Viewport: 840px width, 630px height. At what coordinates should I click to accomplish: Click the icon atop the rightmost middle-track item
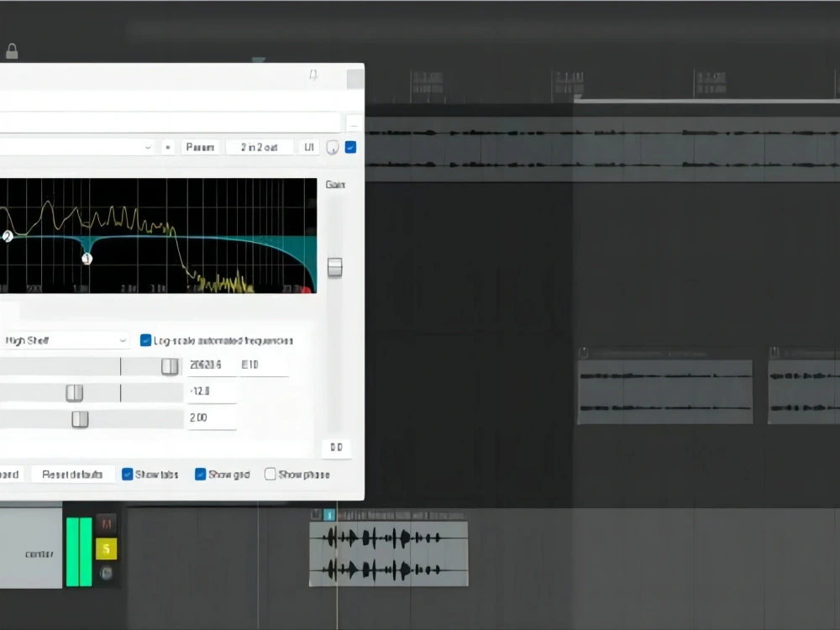(774, 353)
